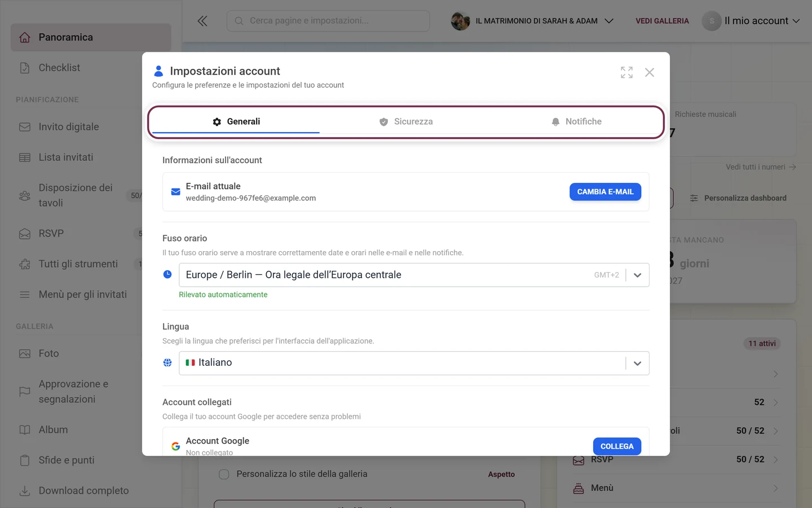Open the Il Matrimonio di Sarah & Adam selector
This screenshot has width=812, height=508.
[532, 21]
